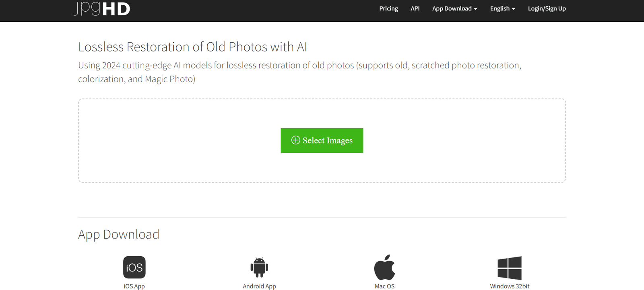644x290 pixels.
Task: Open the iOS App text link
Action: point(134,286)
